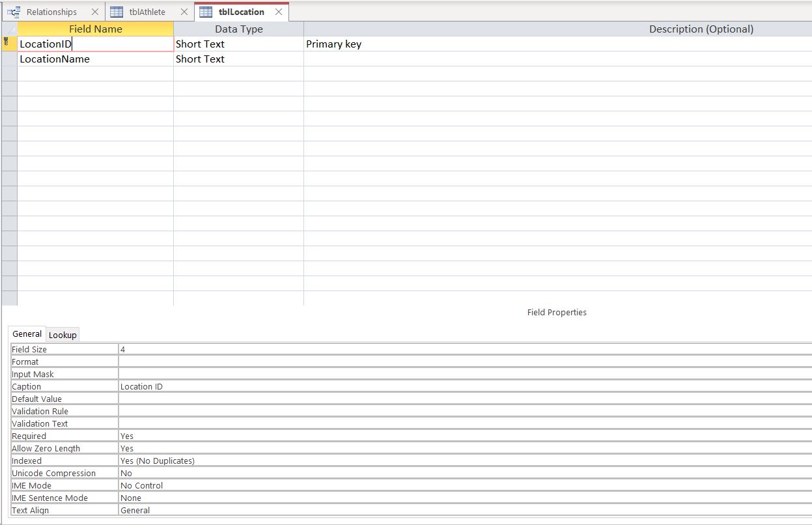
Task: Switch to the Lookup properties tab
Action: [x=63, y=335]
